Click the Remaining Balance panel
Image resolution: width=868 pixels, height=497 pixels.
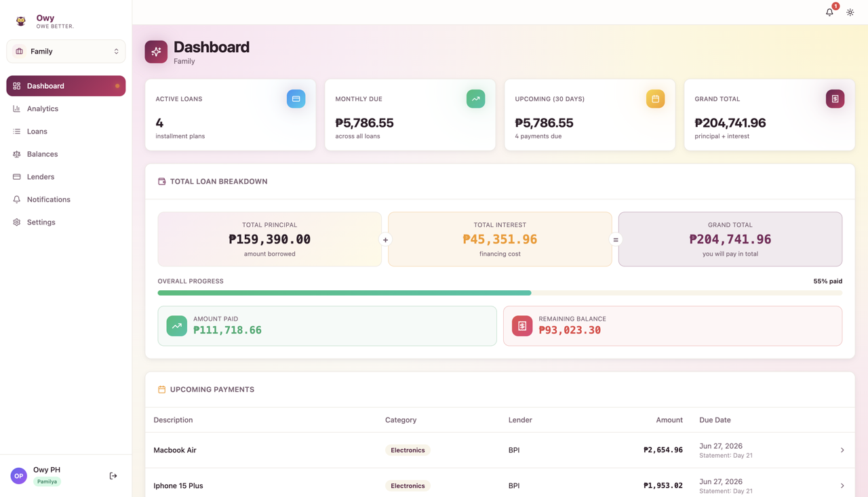point(673,326)
